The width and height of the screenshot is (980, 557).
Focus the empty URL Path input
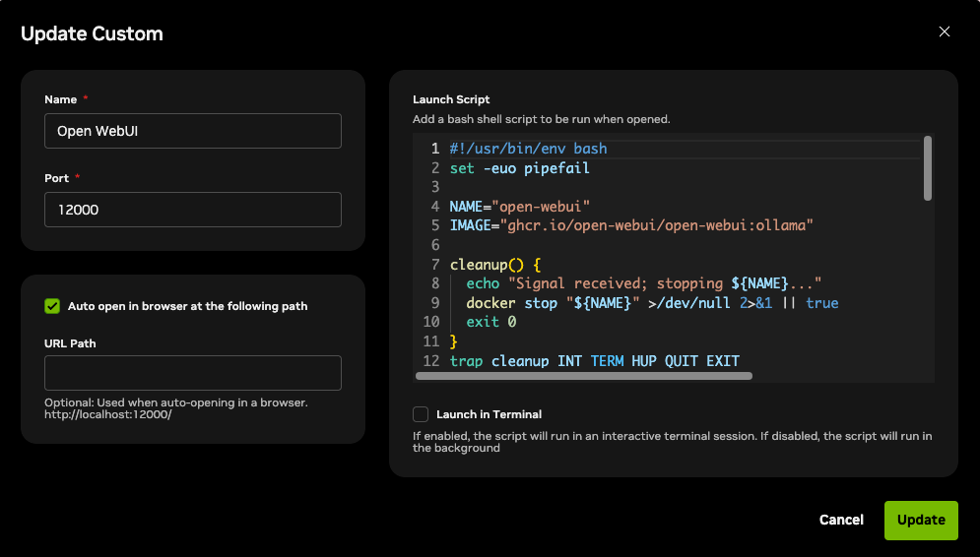tap(193, 373)
